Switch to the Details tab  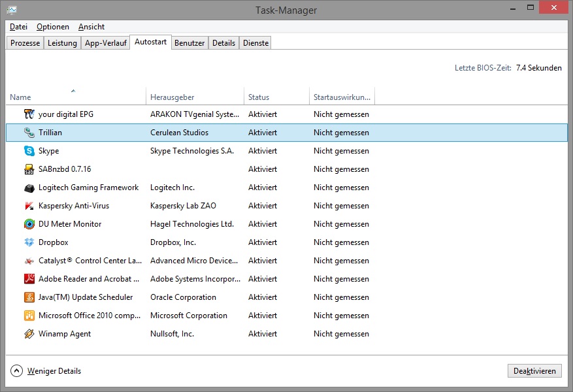223,43
